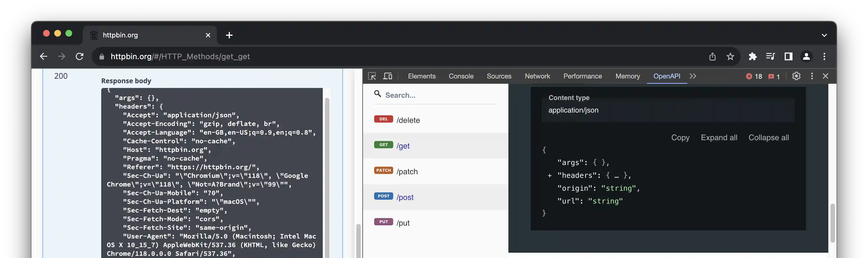Viewport: 868px width, 258px height.
Task: Open DevTools customize three-dot menu
Action: pyautogui.click(x=812, y=76)
